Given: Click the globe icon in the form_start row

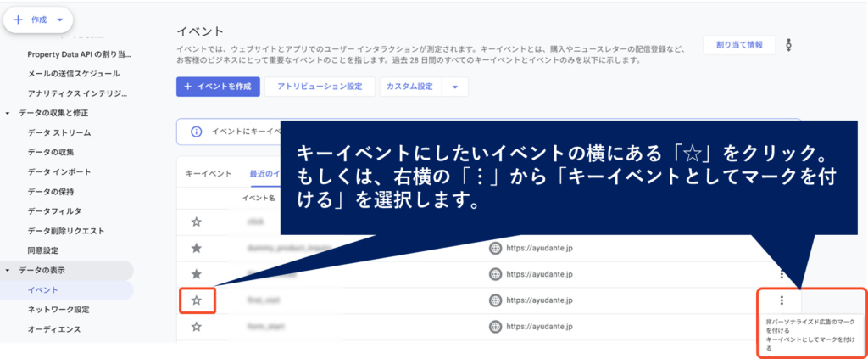Looking at the screenshot, I should coord(496,326).
